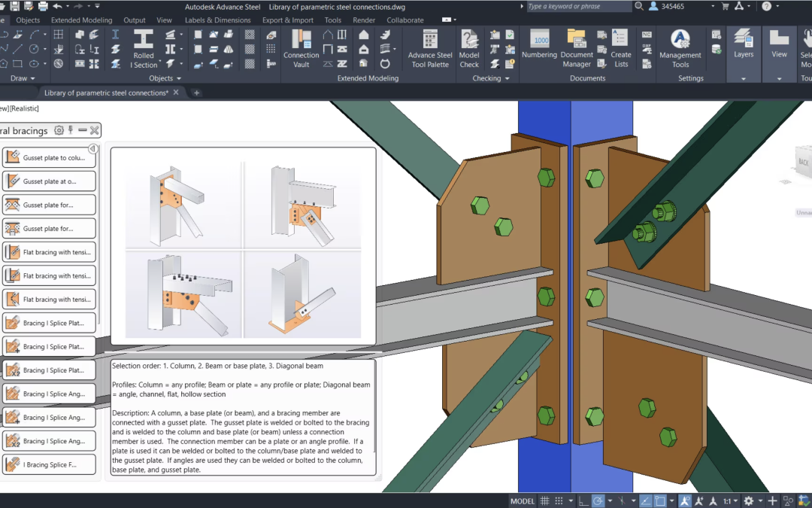Viewport: 812px width, 508px height.
Task: Pin the connection vault palette
Action: click(x=71, y=130)
